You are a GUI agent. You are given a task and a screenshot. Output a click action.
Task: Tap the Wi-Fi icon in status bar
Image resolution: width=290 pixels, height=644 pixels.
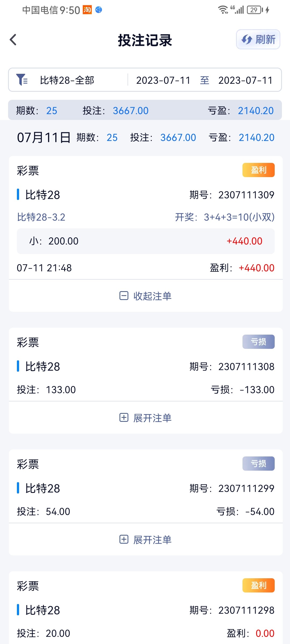coord(223,10)
